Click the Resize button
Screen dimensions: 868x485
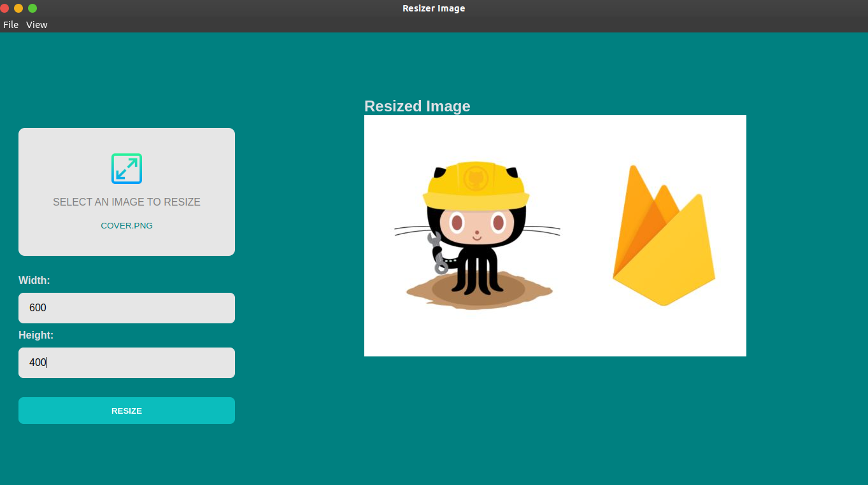tap(127, 411)
